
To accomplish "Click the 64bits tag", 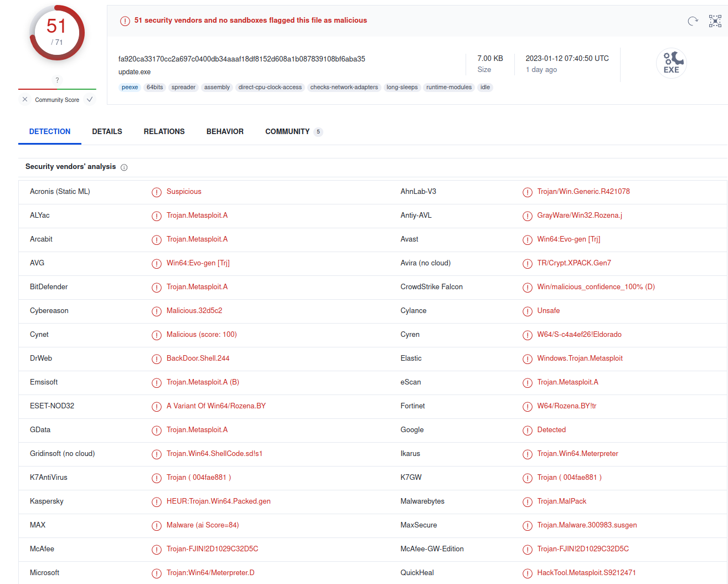I will [x=155, y=88].
